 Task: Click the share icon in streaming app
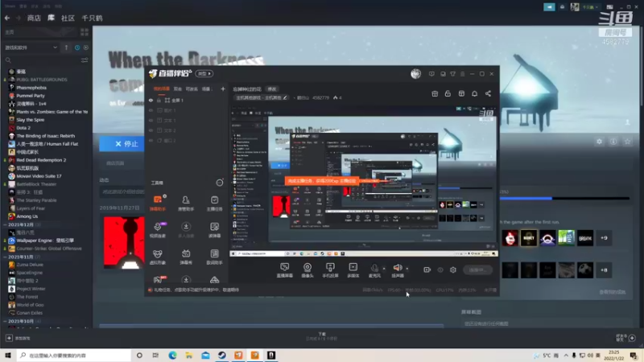[x=488, y=93]
